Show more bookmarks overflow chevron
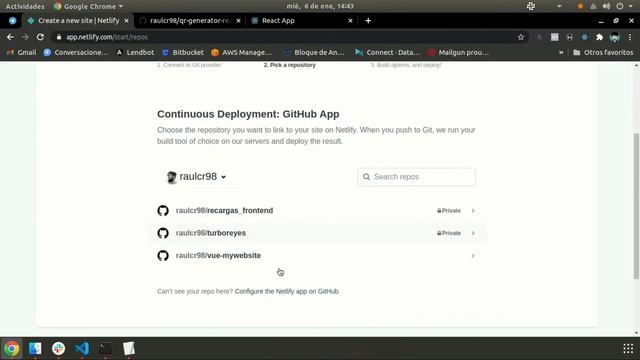Viewport: 640px width, 360px height. [561, 52]
